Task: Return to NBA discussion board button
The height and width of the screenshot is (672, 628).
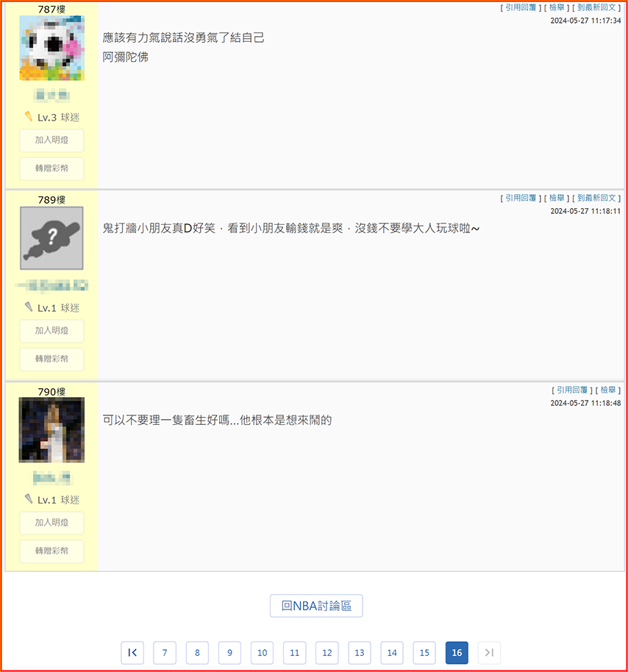Action: [x=316, y=606]
